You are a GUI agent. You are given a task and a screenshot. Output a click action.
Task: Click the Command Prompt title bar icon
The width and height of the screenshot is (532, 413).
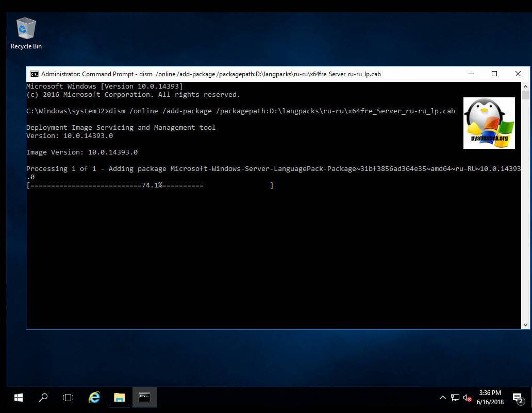(35, 74)
